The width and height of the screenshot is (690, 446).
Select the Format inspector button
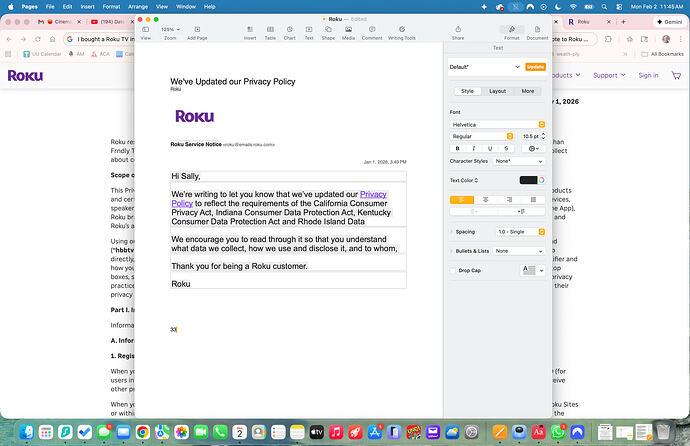[x=512, y=29]
